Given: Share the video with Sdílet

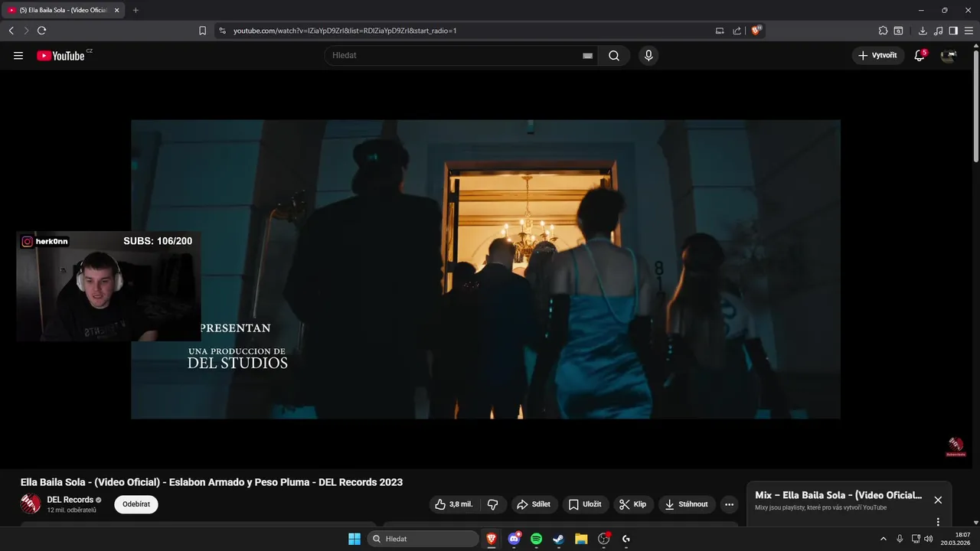Looking at the screenshot, I should coord(534,504).
